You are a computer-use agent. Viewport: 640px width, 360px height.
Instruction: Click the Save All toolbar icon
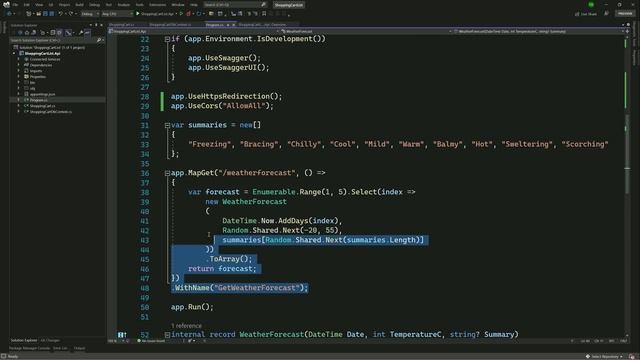point(52,14)
